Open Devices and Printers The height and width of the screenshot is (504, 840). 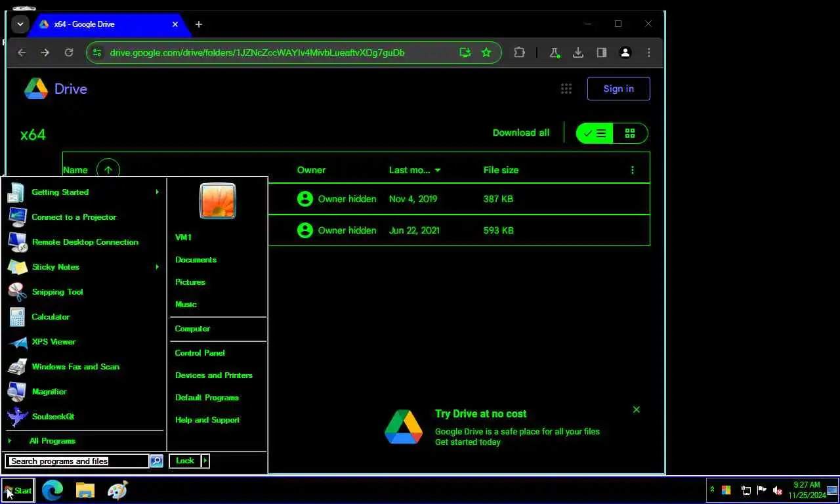214,375
